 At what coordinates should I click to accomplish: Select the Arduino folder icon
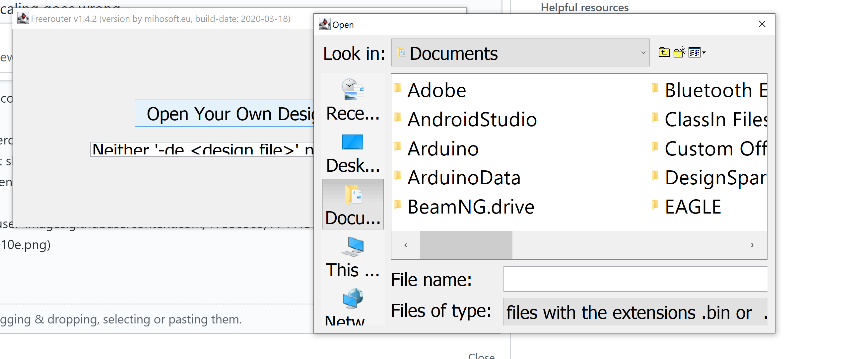(x=398, y=147)
